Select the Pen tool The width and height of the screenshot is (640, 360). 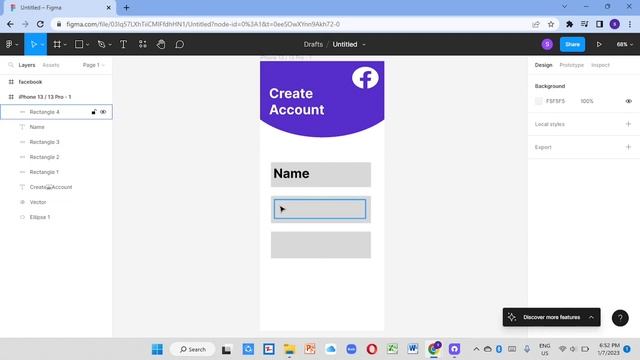pyautogui.click(x=101, y=44)
